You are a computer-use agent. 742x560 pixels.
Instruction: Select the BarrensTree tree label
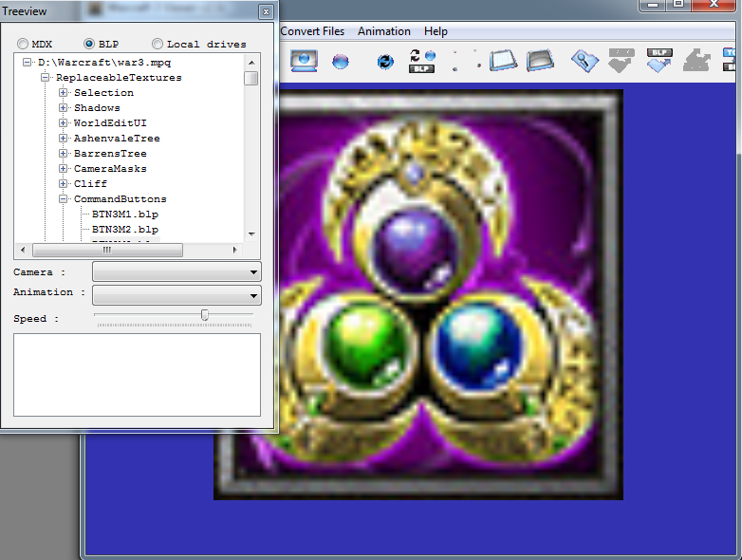tap(110, 154)
